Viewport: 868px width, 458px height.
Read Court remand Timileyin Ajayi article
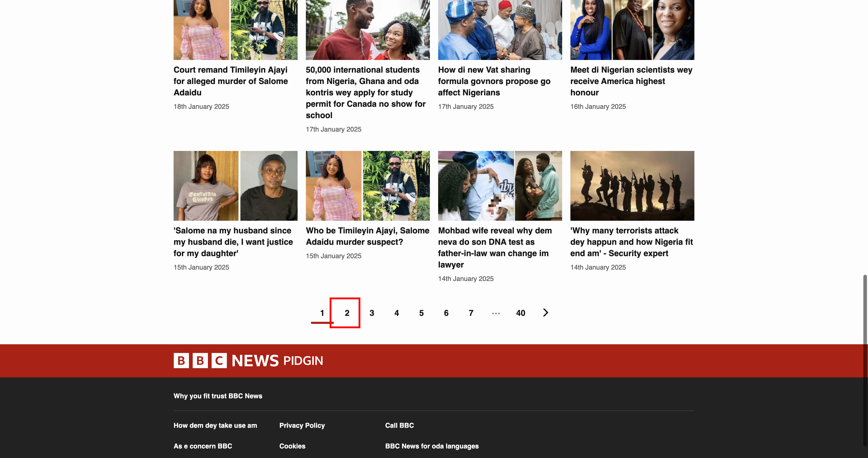(x=230, y=81)
